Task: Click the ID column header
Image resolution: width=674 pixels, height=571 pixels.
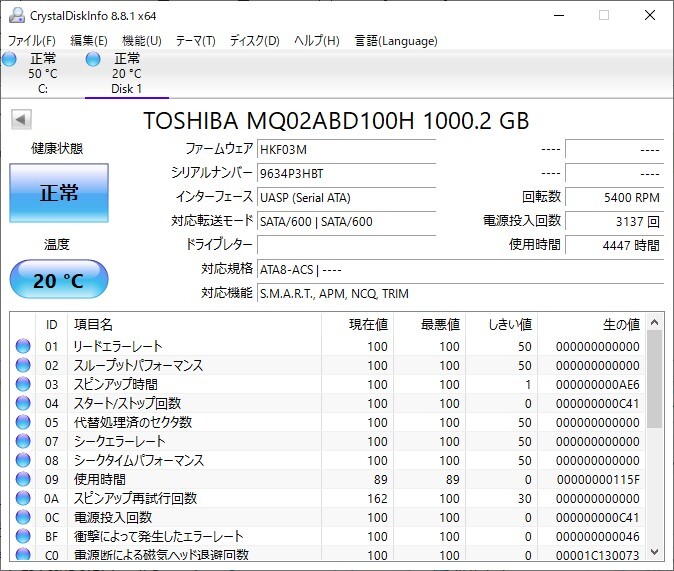Action: tap(51, 325)
